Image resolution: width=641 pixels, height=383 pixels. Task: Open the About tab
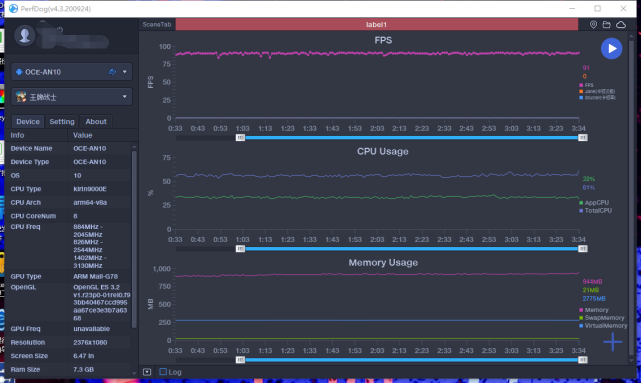[x=96, y=121]
